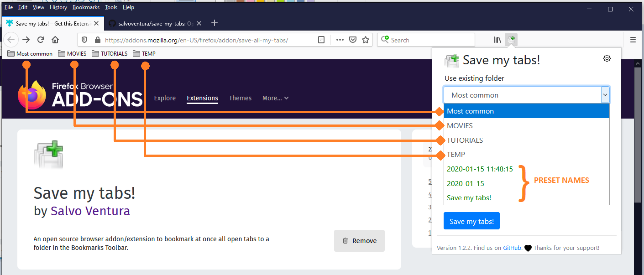
Task: Select Most common in dropdown list
Action: click(527, 111)
